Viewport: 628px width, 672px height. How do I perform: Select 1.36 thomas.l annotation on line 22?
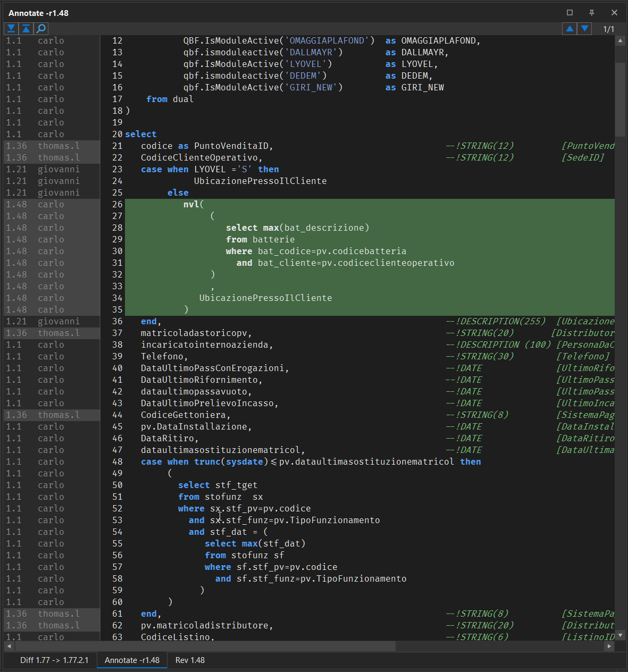pos(52,158)
